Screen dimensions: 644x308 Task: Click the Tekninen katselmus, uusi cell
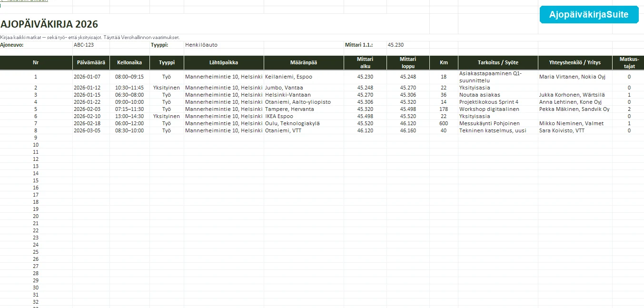(498, 130)
